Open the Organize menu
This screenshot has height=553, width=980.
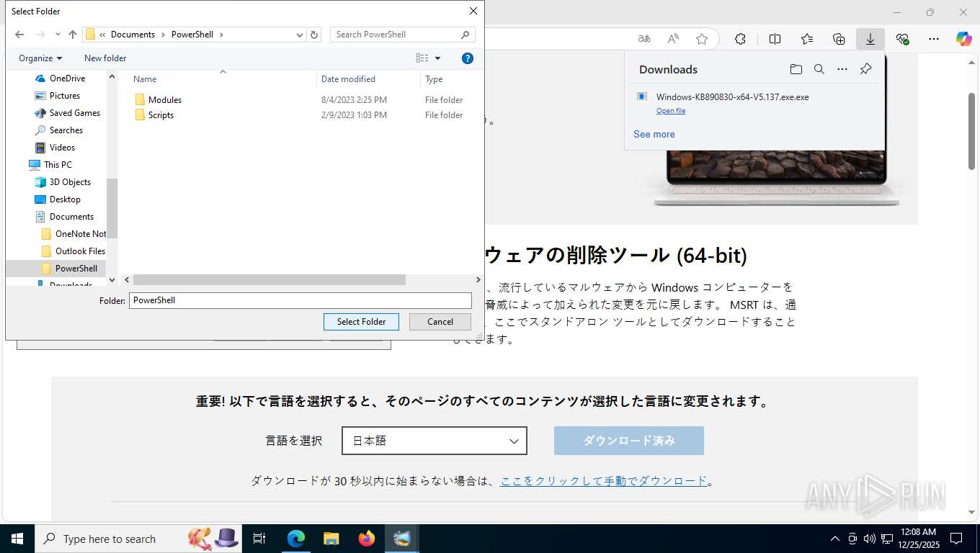(x=40, y=58)
